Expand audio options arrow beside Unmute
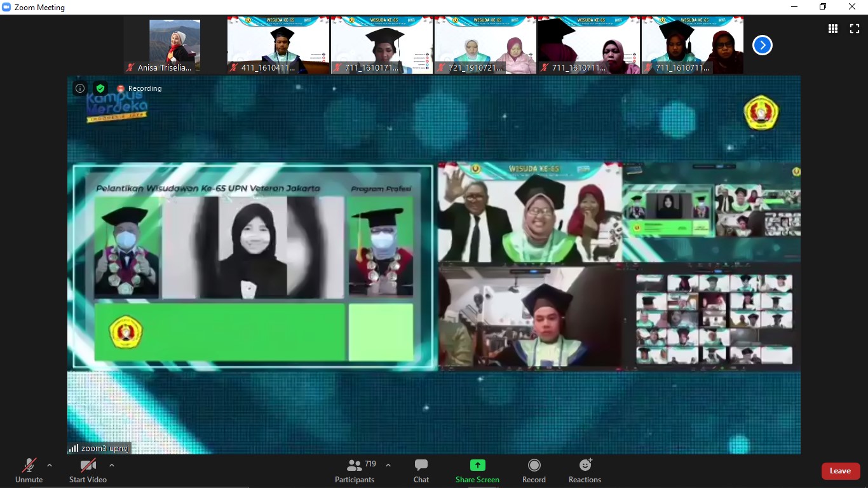 click(50, 465)
